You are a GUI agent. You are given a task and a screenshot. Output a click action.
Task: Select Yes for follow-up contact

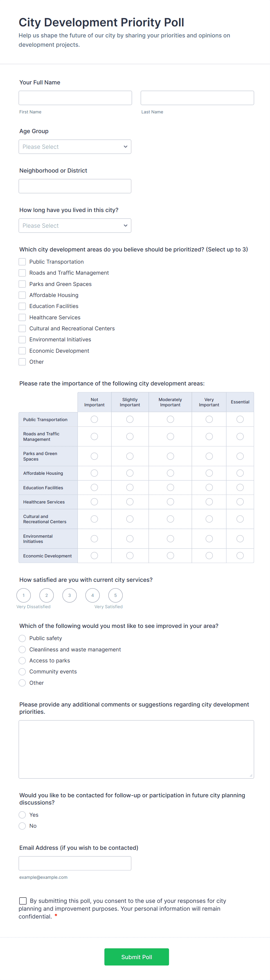22,815
